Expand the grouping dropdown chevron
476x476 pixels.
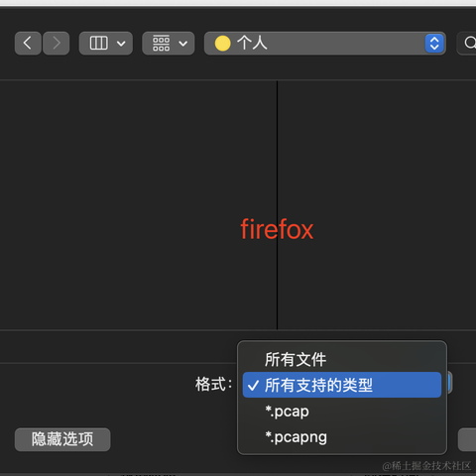tap(183, 44)
